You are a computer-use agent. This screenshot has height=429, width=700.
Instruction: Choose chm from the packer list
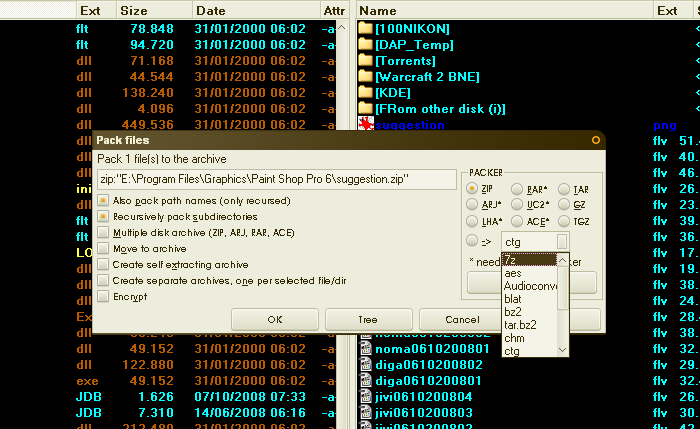point(529,338)
